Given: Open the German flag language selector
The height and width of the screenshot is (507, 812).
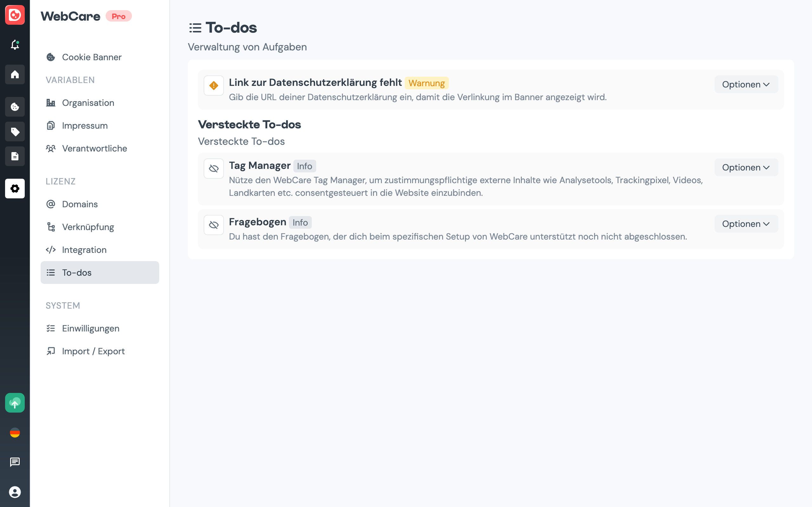Looking at the screenshot, I should tap(15, 433).
